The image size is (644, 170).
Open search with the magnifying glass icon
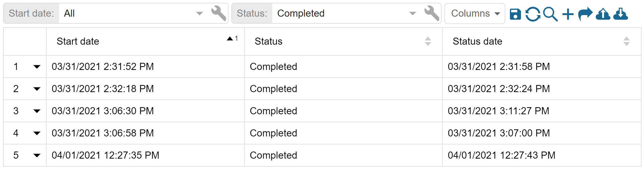550,14
